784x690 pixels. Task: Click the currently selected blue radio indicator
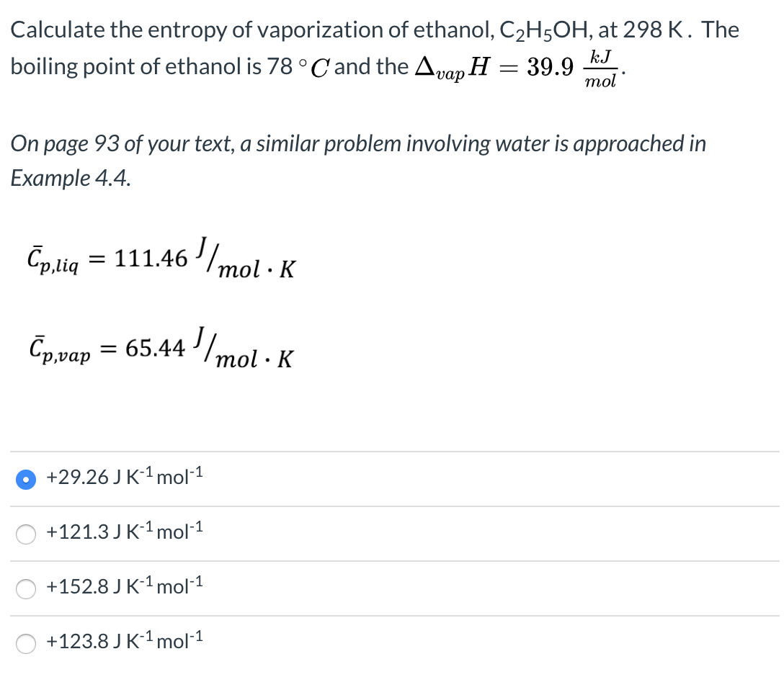coord(26,478)
